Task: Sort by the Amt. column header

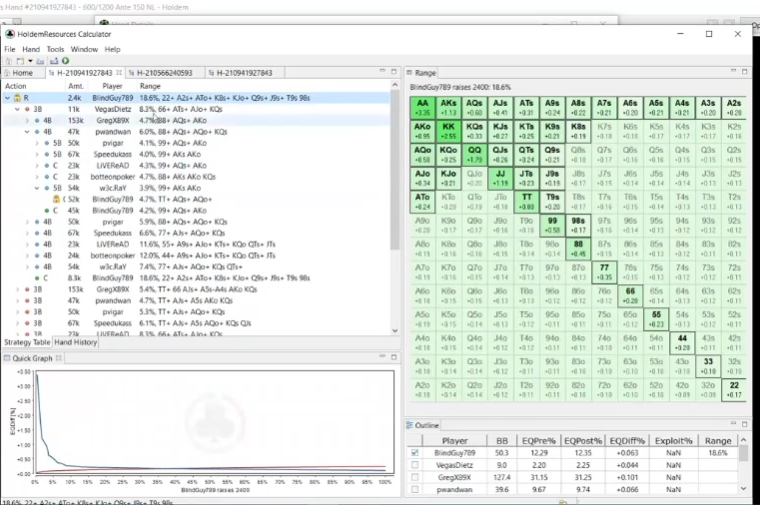Action: point(76,86)
